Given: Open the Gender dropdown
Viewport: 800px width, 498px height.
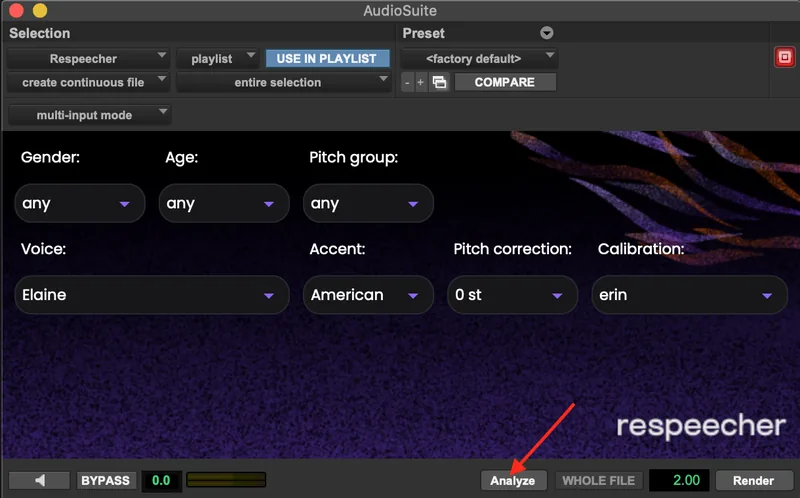Looking at the screenshot, I should pyautogui.click(x=80, y=203).
